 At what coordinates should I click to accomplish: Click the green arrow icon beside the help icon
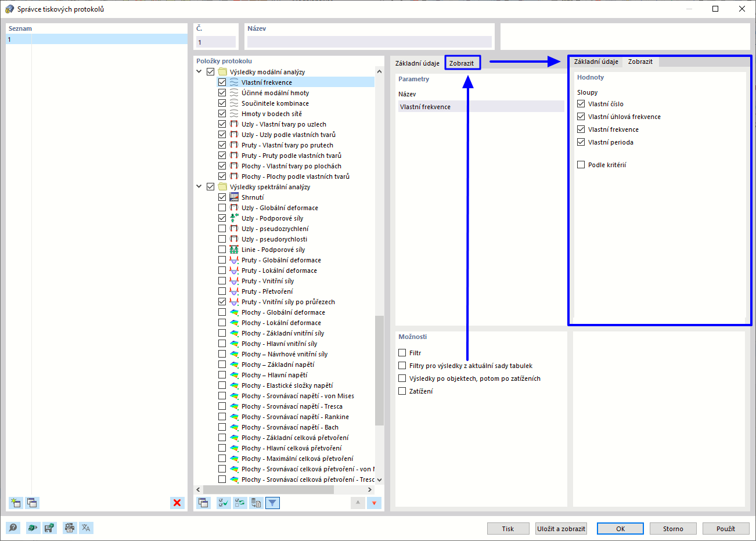[33, 528]
